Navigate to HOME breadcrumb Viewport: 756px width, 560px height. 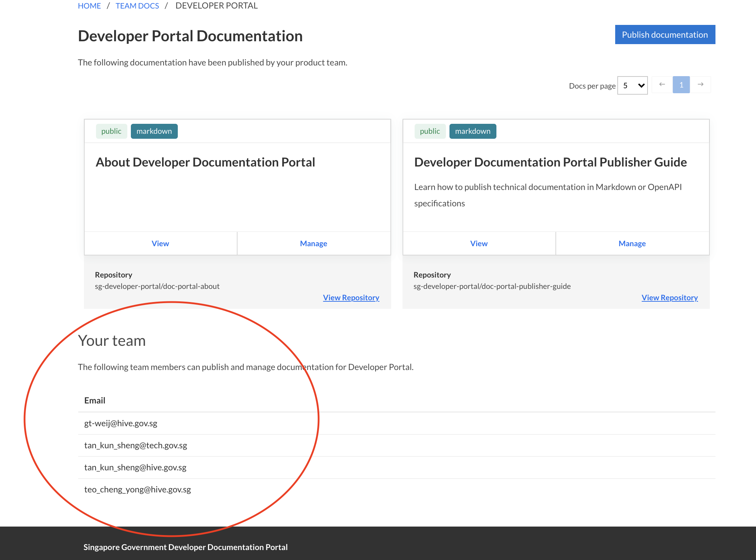coord(89,5)
